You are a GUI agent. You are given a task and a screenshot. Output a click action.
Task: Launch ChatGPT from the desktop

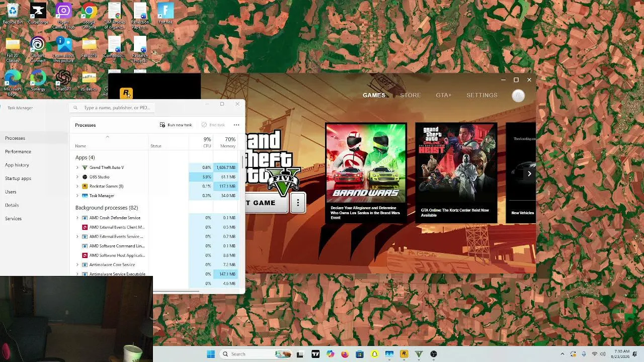63,80
